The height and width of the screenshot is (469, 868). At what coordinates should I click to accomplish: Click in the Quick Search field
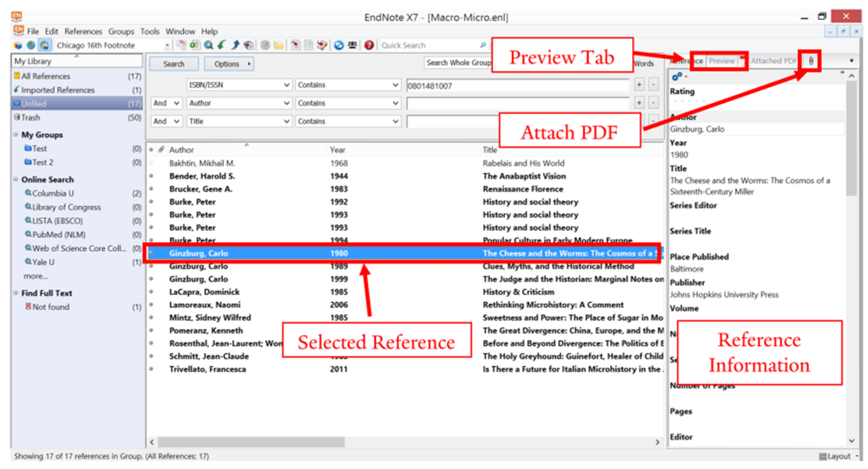[x=429, y=45]
